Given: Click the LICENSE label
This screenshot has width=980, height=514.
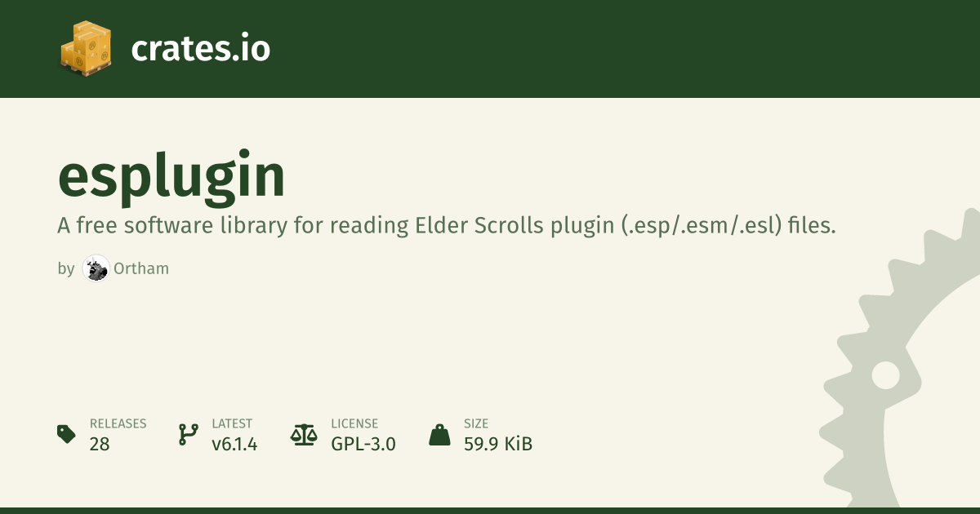Looking at the screenshot, I should tap(354, 423).
